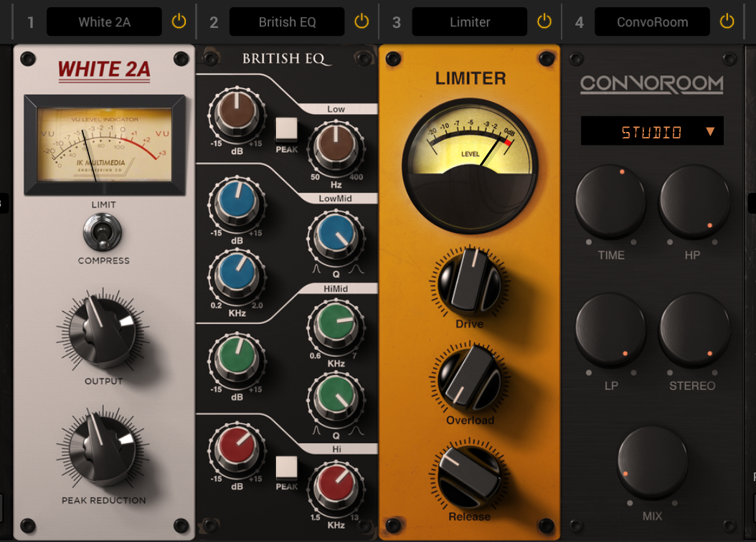Click the Low band Hz frequency knob
756x542 pixels.
(x=336, y=146)
